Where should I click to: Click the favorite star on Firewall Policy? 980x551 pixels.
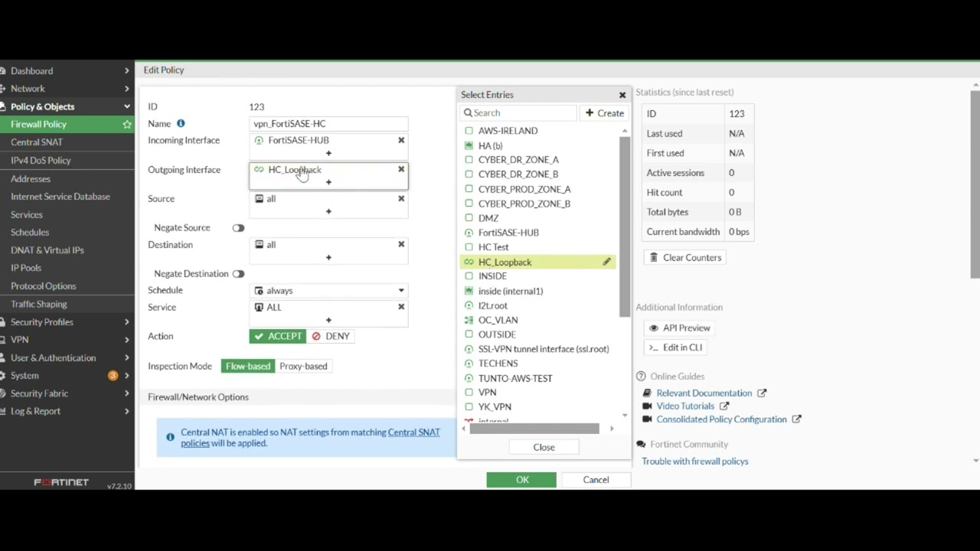point(127,124)
